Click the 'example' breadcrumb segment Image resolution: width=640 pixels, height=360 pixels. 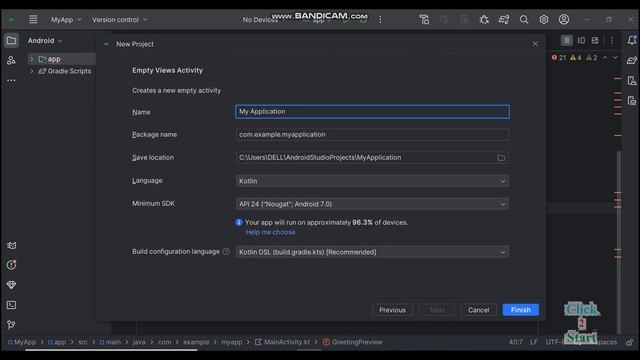click(196, 342)
